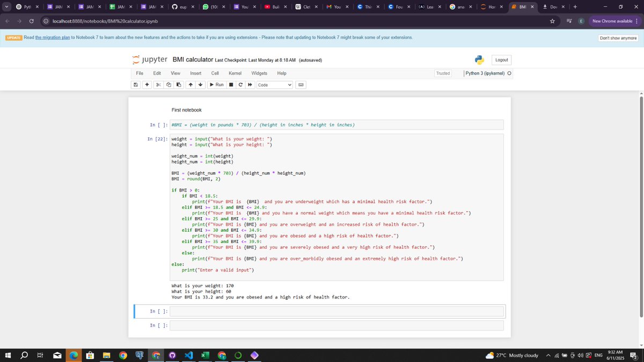
Task: Open the cell type dropdown showing Code
Action: [274, 85]
